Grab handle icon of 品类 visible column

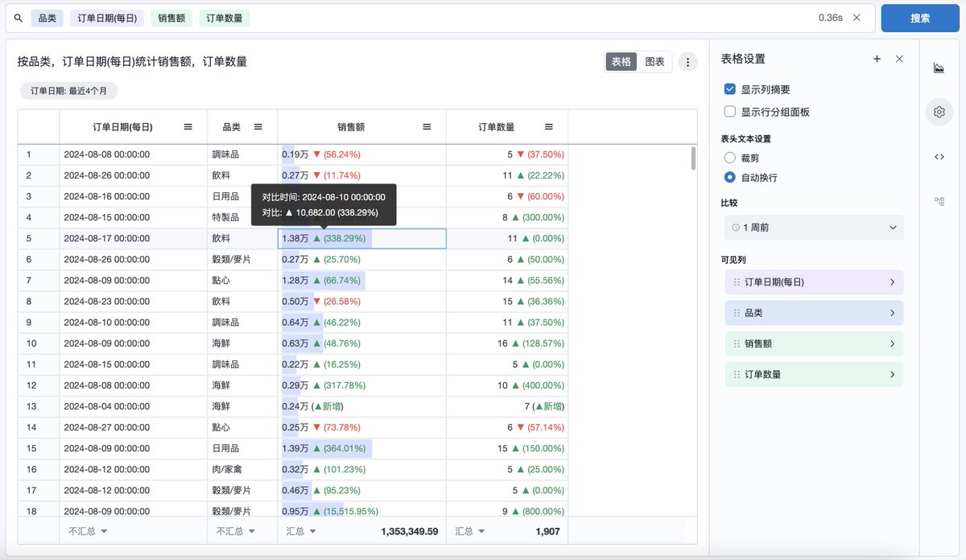click(x=737, y=313)
